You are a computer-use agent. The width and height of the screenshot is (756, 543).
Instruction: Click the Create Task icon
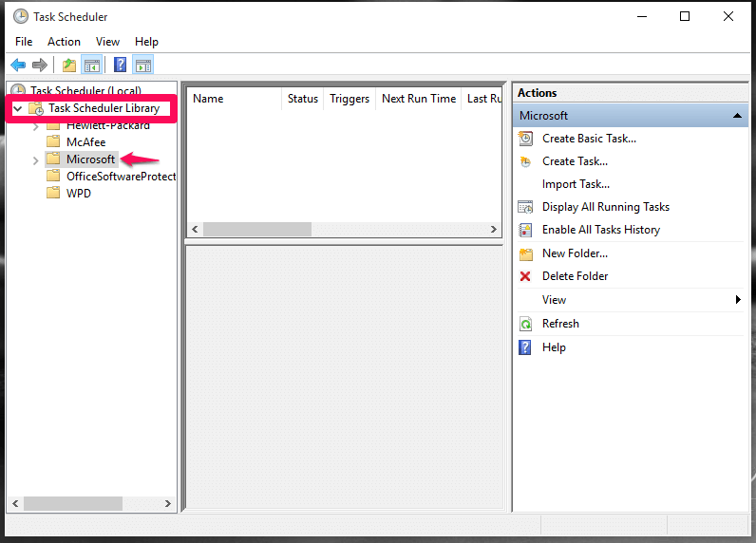coord(525,161)
